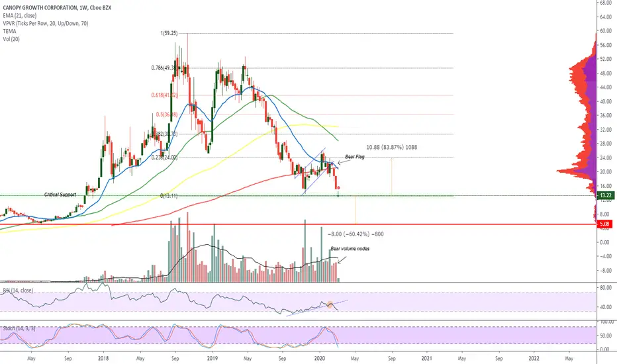Select the 0(13.11) Fibonacci base label
617x364 pixels.
pyautogui.click(x=169, y=196)
